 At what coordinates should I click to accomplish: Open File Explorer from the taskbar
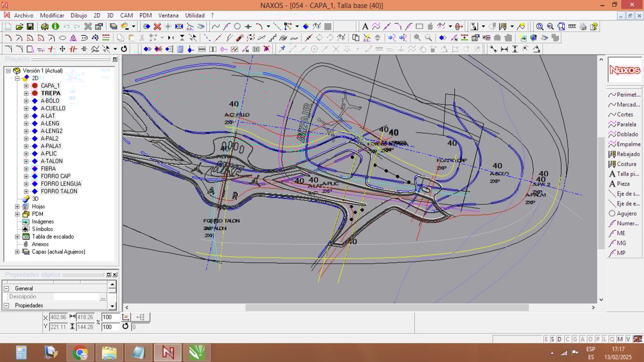click(109, 353)
